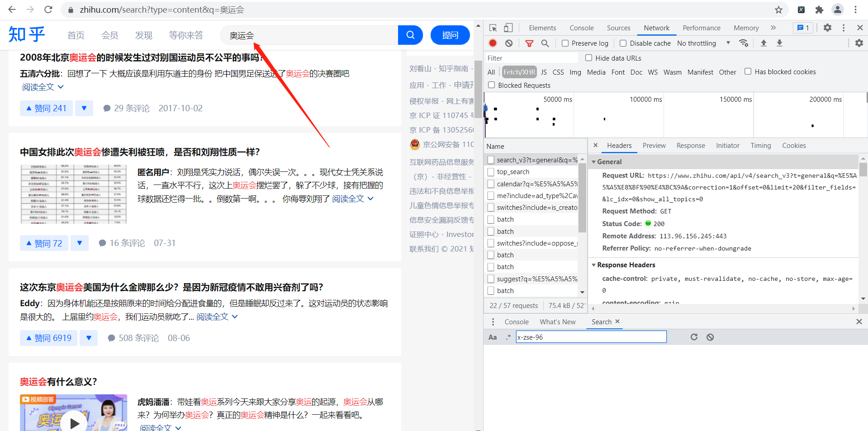
Task: Refresh the search results in drawer
Action: [694, 337]
